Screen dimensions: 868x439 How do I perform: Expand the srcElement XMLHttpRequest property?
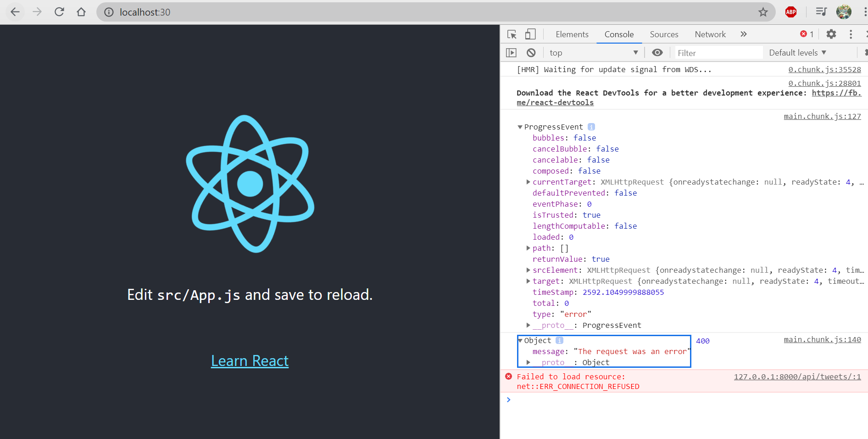point(528,270)
